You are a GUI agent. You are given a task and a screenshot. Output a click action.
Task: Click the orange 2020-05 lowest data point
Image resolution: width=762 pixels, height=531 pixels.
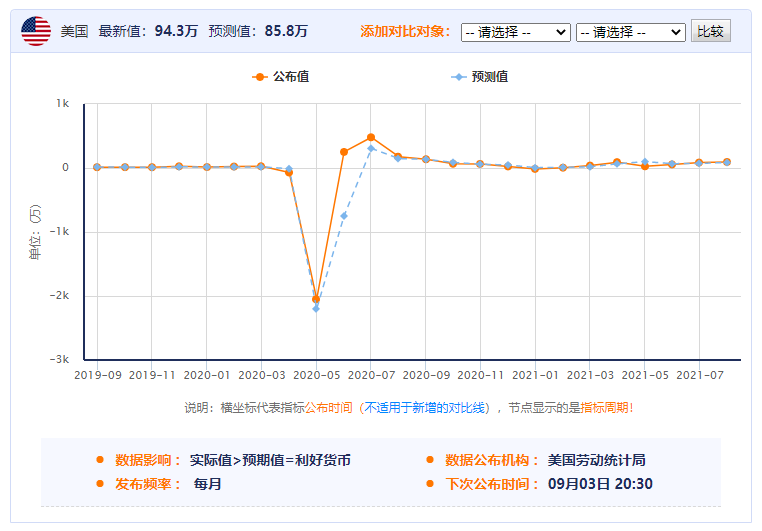point(316,299)
